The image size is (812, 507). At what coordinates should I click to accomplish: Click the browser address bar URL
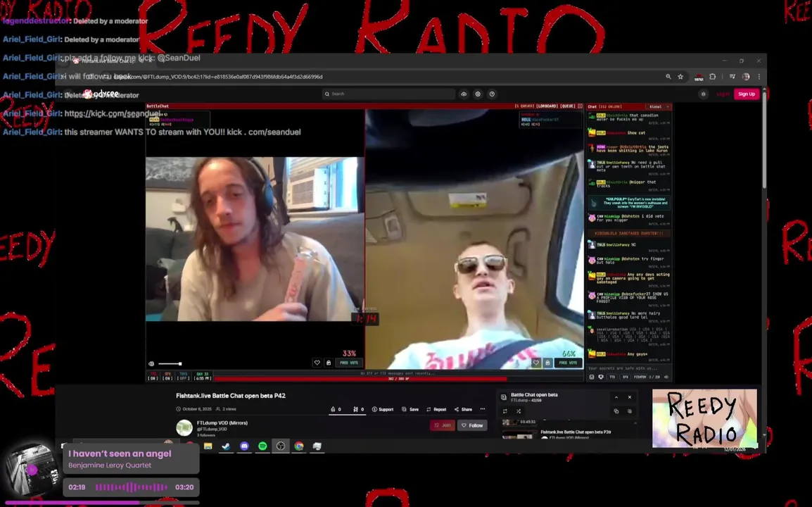point(218,77)
